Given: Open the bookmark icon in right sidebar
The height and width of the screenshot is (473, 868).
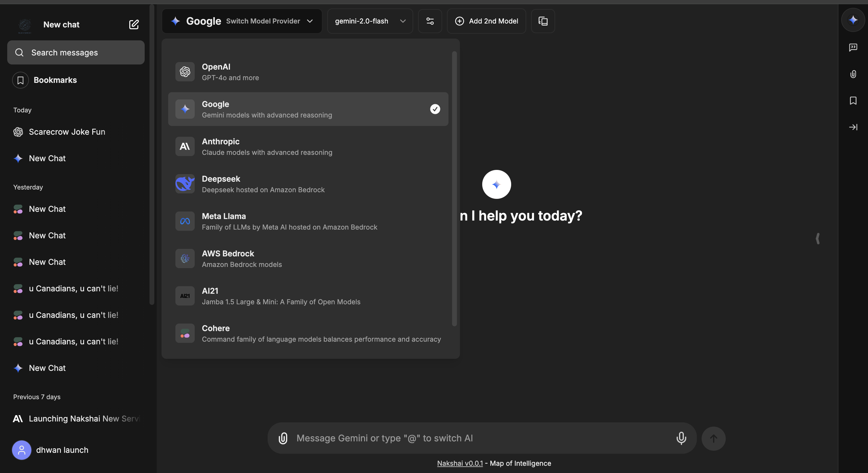Looking at the screenshot, I should point(853,100).
